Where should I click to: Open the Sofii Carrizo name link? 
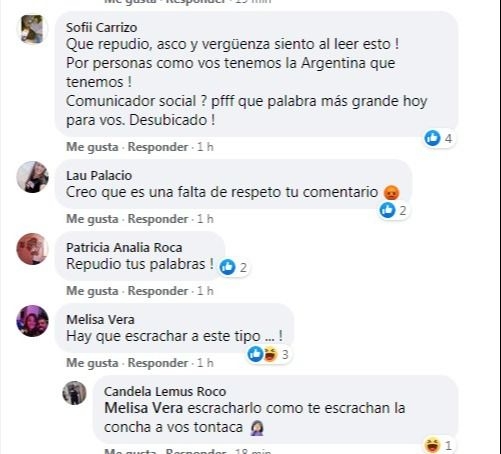101,27
